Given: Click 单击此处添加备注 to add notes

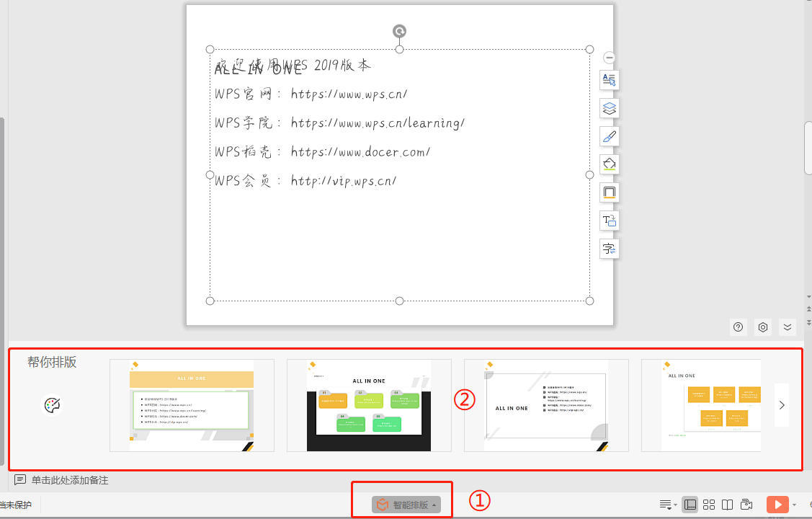Looking at the screenshot, I should pos(70,480).
